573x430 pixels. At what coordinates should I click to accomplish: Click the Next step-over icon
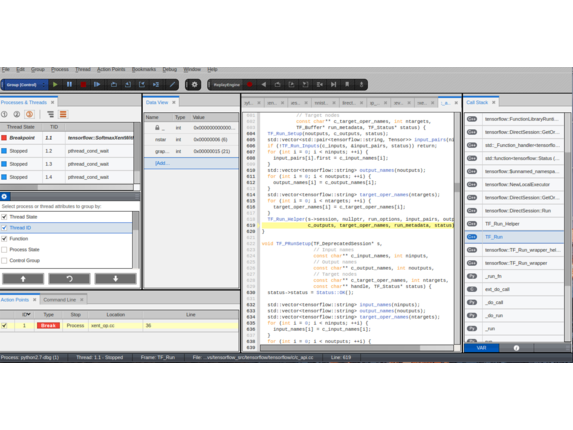[x=114, y=85]
